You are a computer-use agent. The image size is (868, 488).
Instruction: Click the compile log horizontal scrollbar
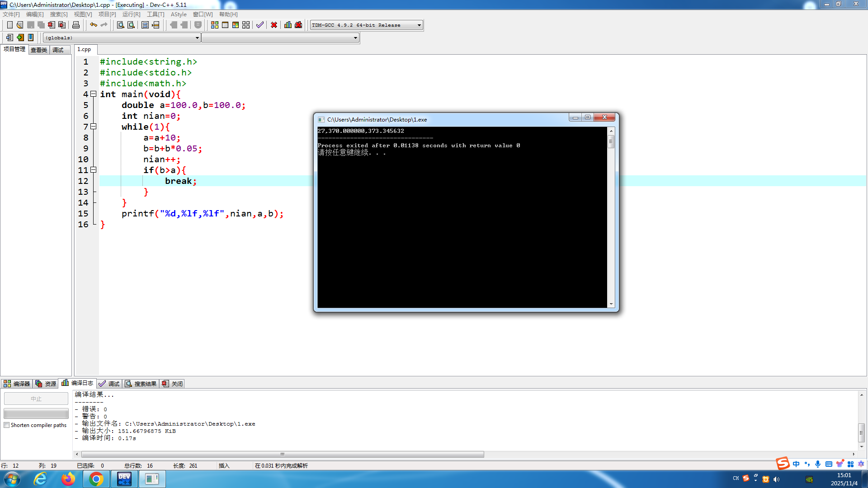(283, 454)
